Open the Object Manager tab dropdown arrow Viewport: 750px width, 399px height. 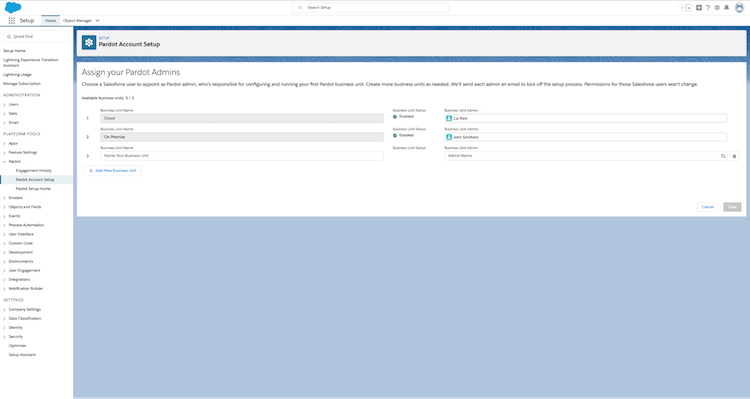pos(98,21)
